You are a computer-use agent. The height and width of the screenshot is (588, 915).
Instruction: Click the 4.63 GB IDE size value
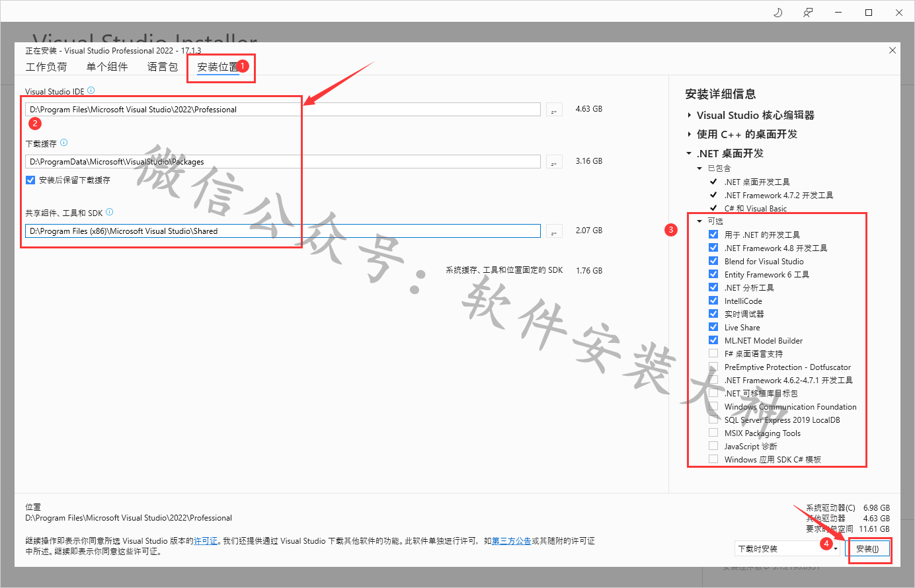click(x=589, y=109)
